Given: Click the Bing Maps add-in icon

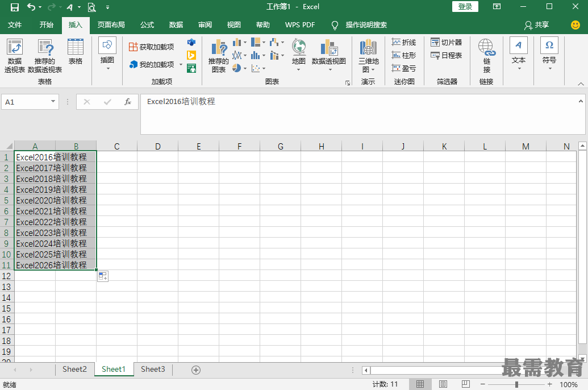Looking at the screenshot, I should 191,55.
